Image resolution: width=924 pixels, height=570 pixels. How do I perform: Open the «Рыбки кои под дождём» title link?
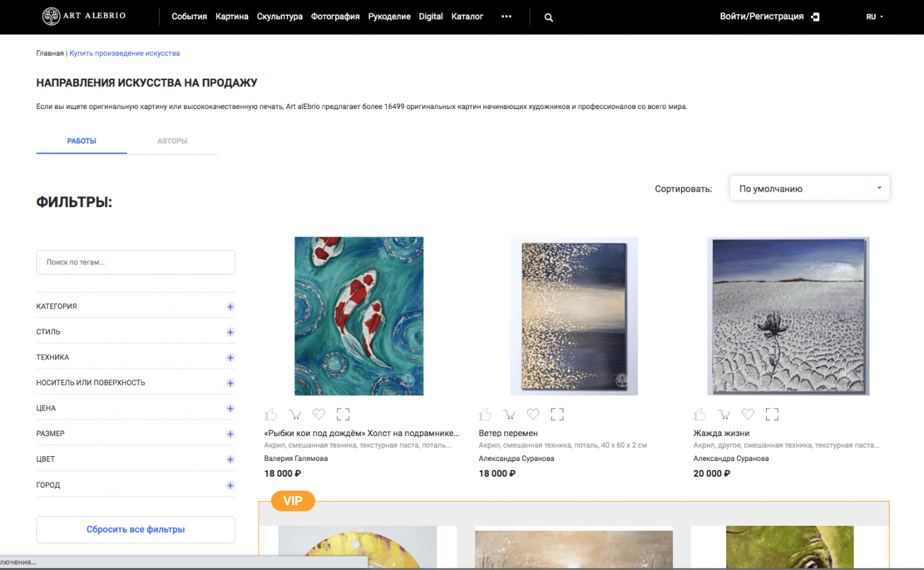point(361,433)
